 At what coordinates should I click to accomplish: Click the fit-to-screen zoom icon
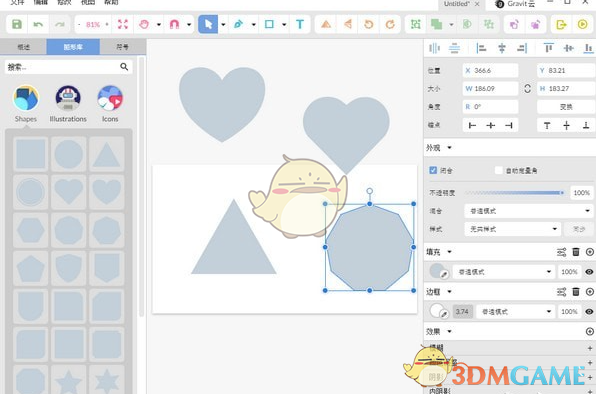(123, 24)
